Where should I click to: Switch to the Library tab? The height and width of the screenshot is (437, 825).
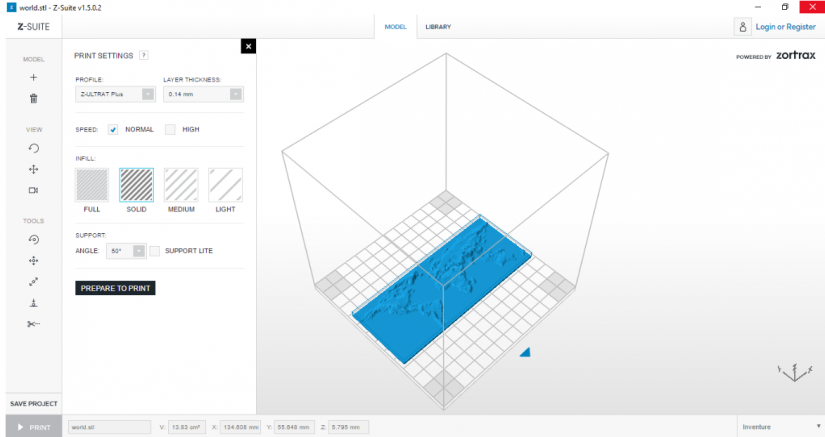(x=438, y=27)
